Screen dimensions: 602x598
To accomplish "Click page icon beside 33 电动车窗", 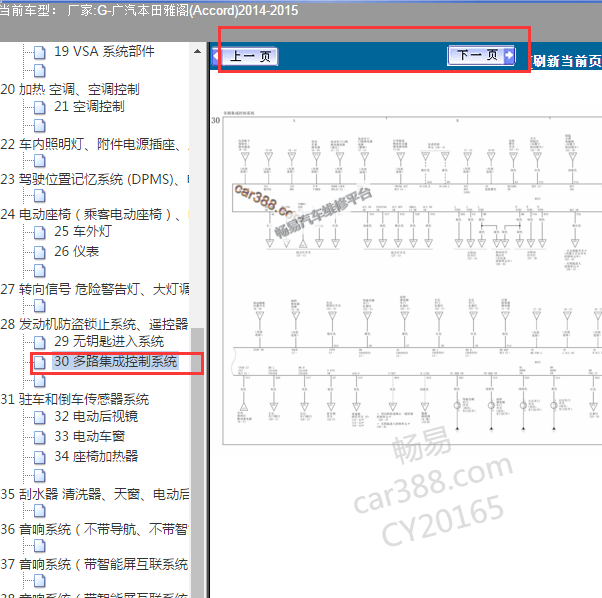I will pos(40,437).
